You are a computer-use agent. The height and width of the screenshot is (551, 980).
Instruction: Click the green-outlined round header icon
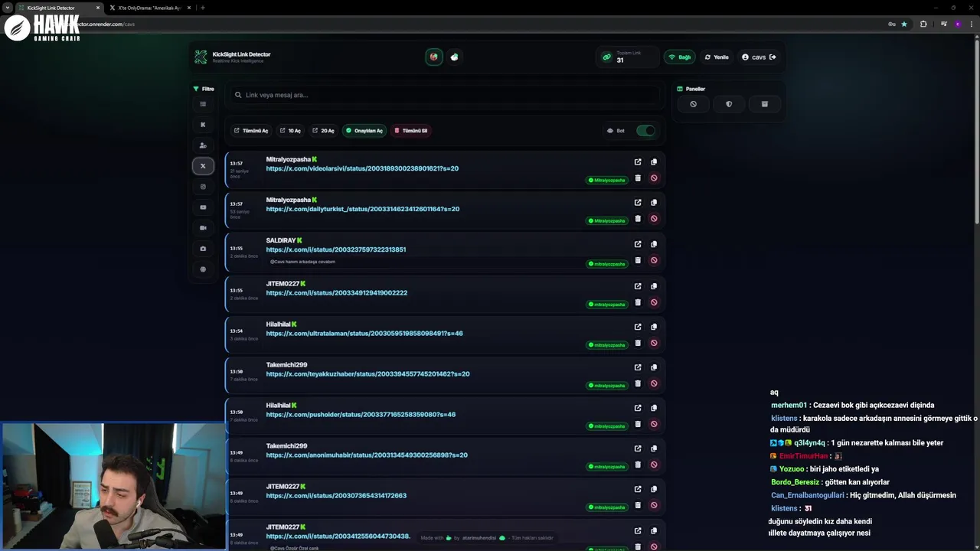pyautogui.click(x=434, y=57)
